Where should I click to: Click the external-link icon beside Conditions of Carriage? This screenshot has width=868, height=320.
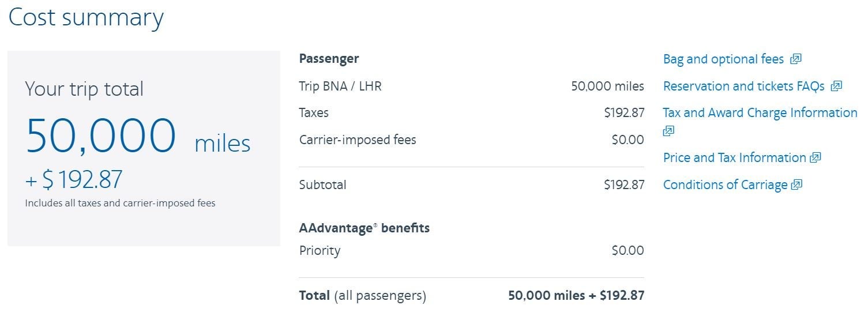point(796,185)
